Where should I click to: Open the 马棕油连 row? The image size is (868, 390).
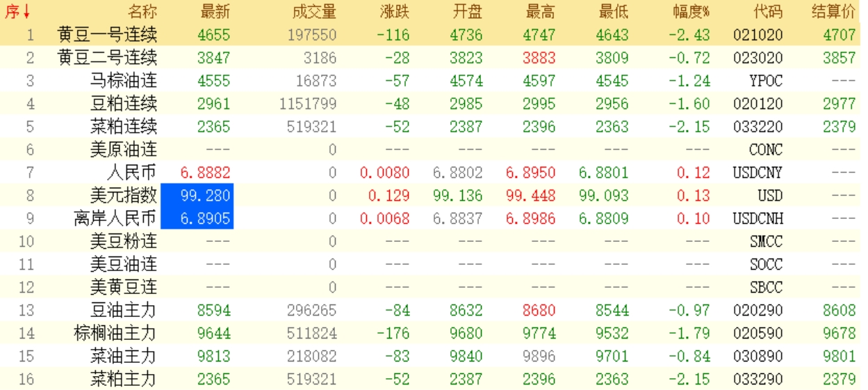point(124,81)
